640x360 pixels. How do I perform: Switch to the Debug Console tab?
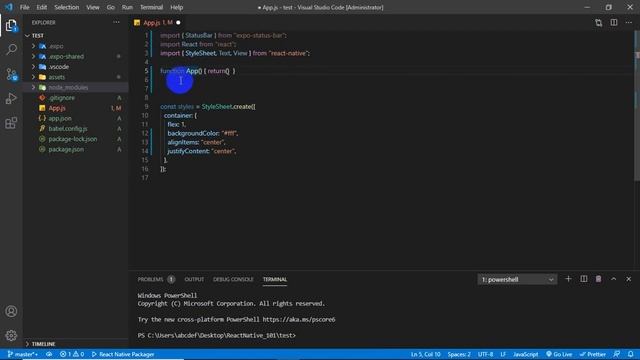233,280
